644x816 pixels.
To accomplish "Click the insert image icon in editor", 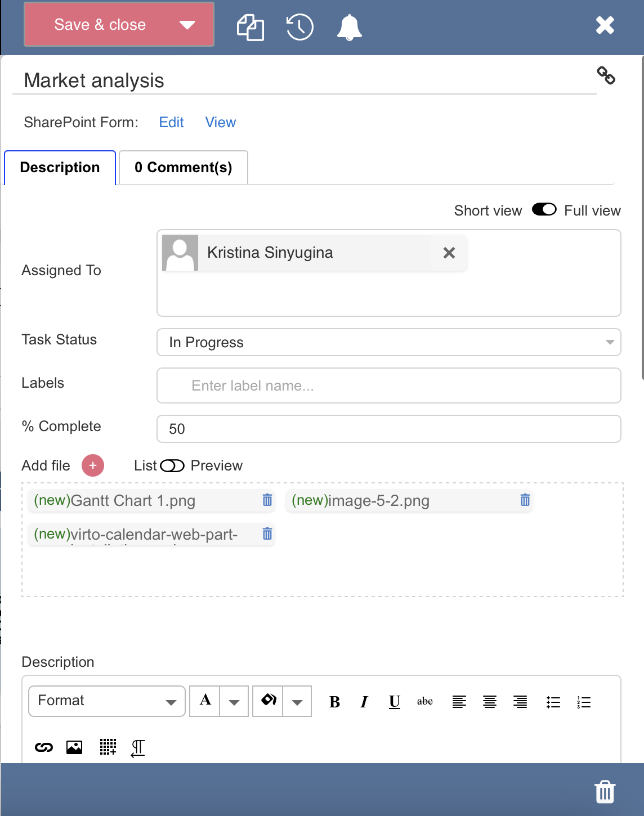I will click(74, 747).
